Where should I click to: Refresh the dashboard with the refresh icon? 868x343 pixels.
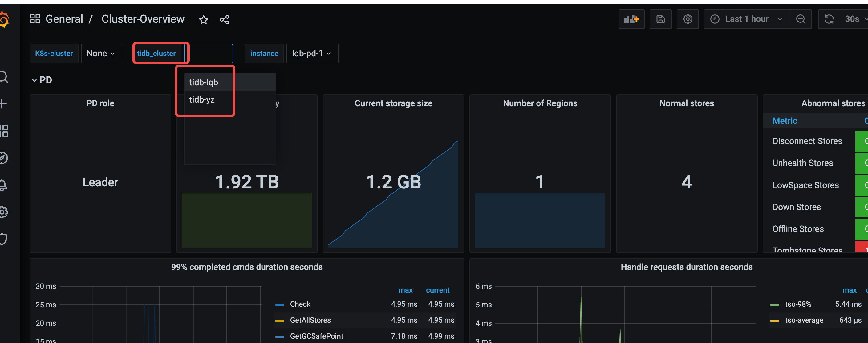829,19
